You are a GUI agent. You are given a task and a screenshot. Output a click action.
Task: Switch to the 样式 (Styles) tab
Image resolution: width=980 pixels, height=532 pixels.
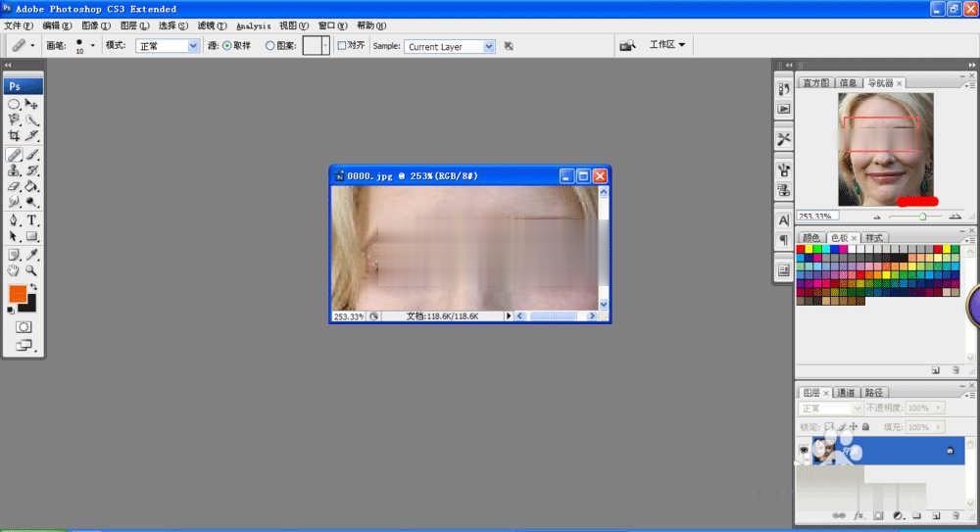pos(874,238)
